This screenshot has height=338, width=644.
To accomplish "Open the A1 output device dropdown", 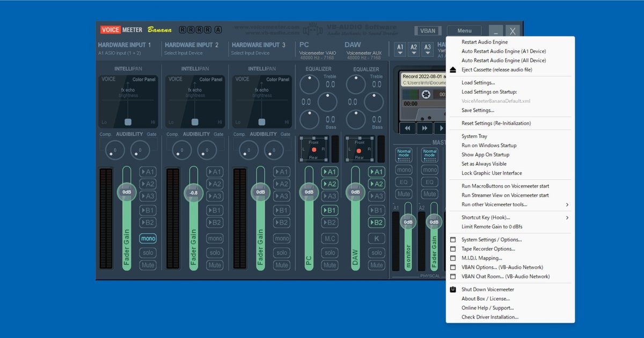I will tap(400, 49).
